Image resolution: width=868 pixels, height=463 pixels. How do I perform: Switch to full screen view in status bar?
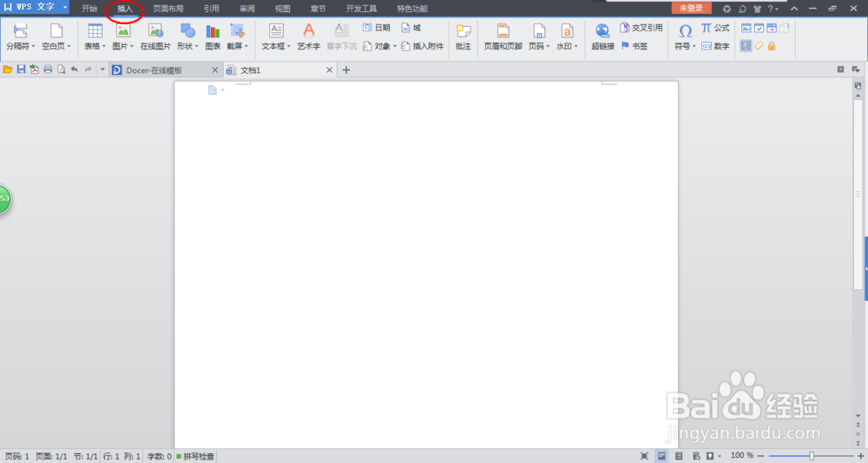tap(644, 456)
